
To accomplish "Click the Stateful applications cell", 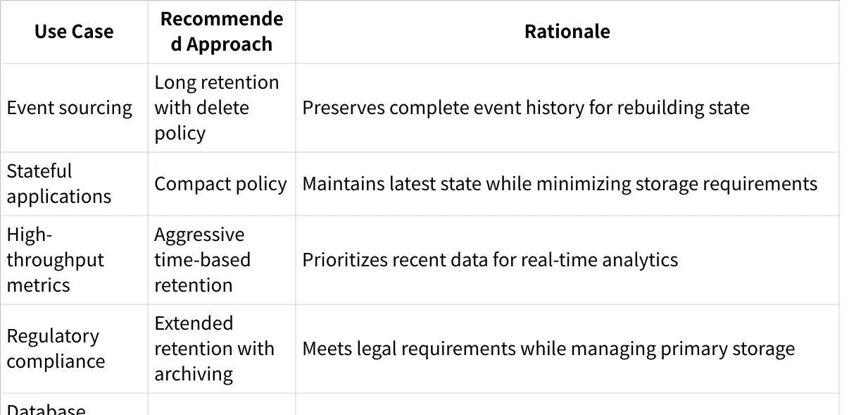I will pyautogui.click(x=59, y=184).
